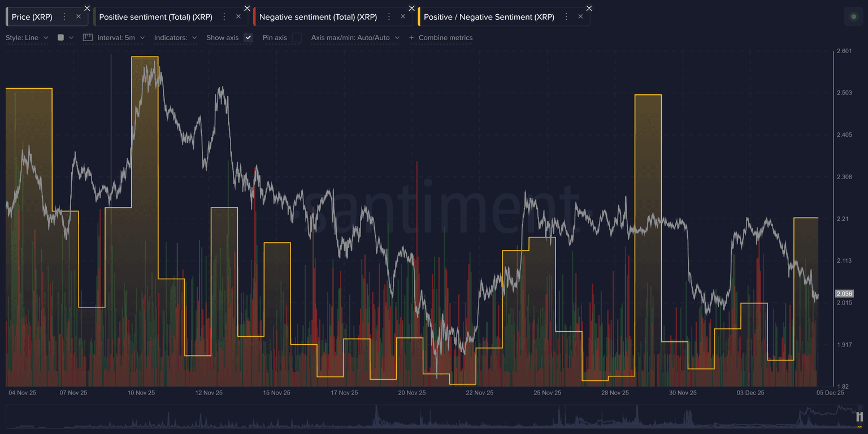This screenshot has width=868, height=434.
Task: Enable the Pin axis checkbox
Action: point(297,38)
